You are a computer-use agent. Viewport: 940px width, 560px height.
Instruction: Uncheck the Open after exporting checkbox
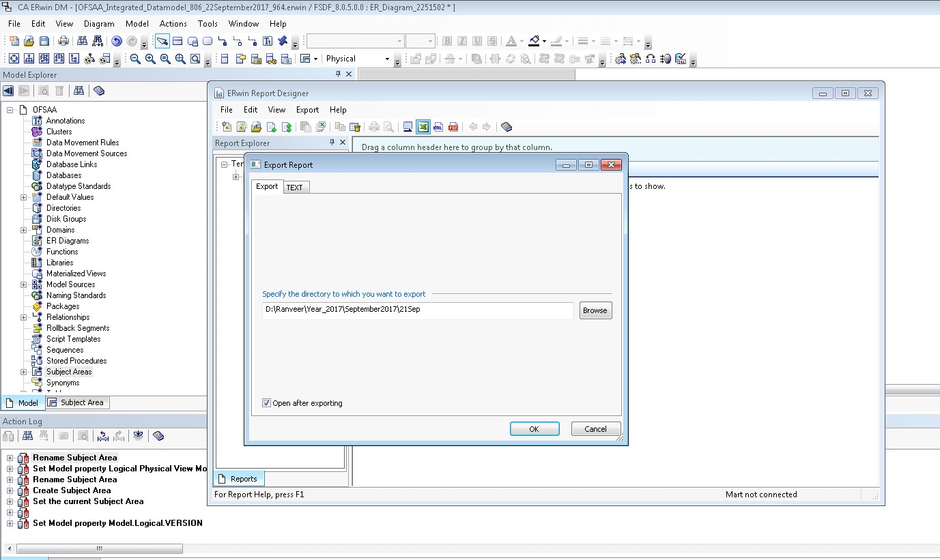click(x=266, y=402)
